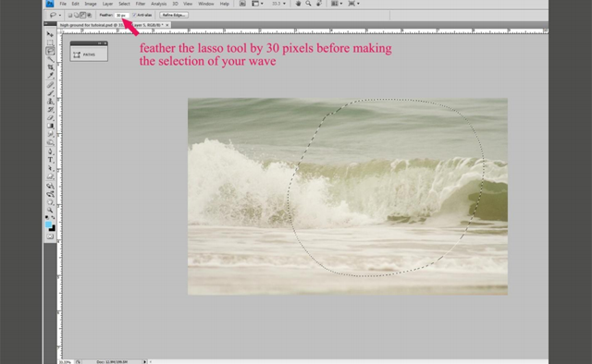Image resolution: width=592 pixels, height=364 pixels.
Task: Enable Subtract from Selection mode
Action: click(82, 15)
